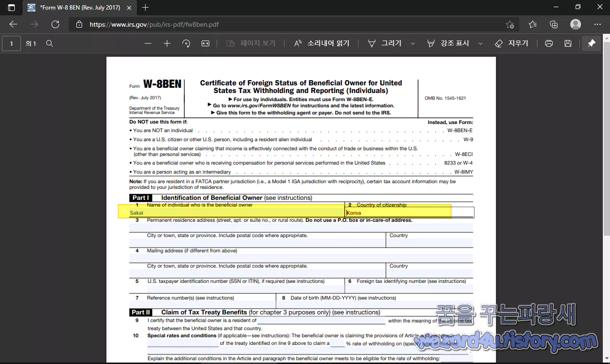The height and width of the screenshot is (364, 610).
Task: Click the permanent residence address field
Action: (x=301, y=228)
